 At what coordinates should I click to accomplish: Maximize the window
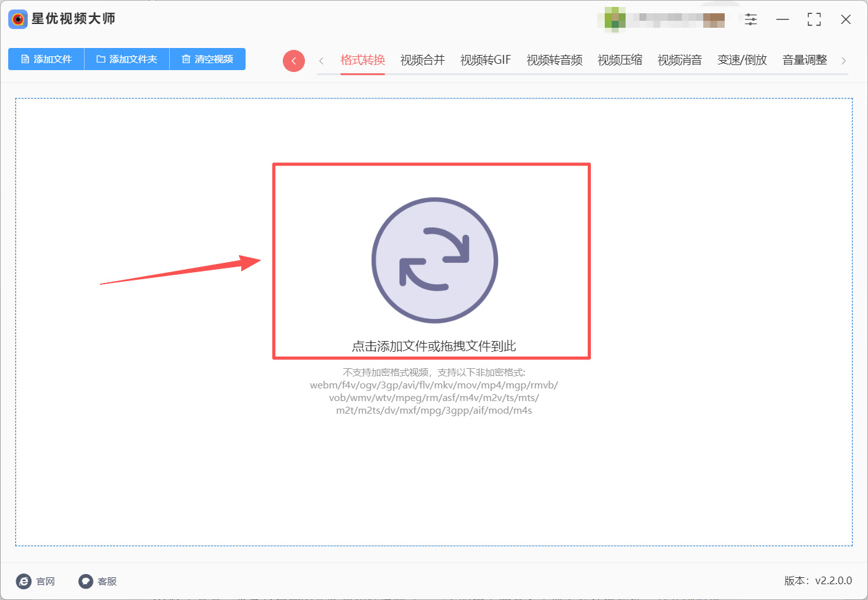(x=814, y=20)
